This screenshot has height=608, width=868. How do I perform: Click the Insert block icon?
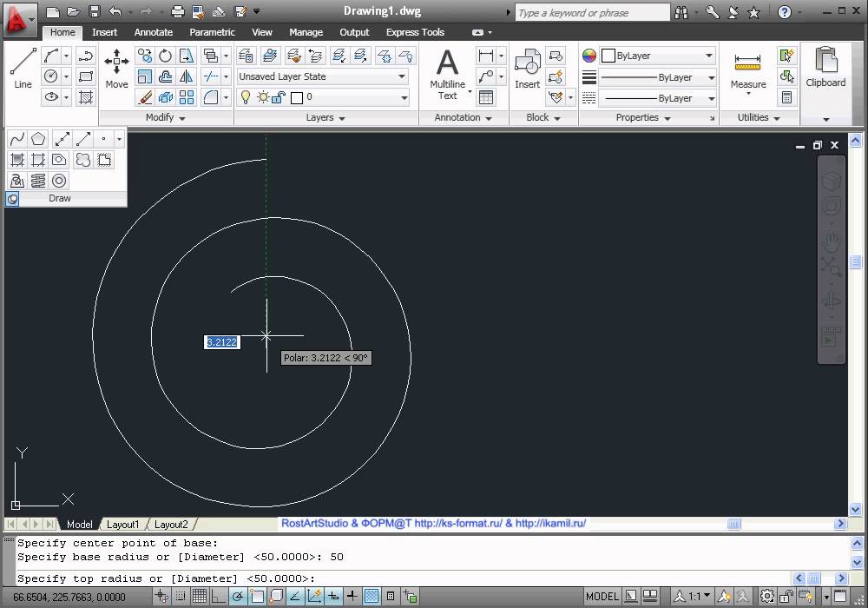point(527,68)
